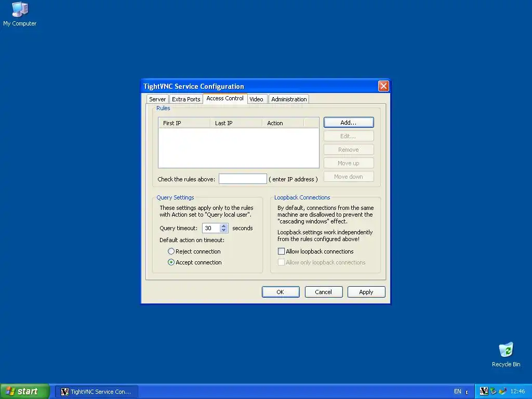Click the Safely Remove Hardware tray icon
This screenshot has height=399, width=532.
tap(494, 391)
